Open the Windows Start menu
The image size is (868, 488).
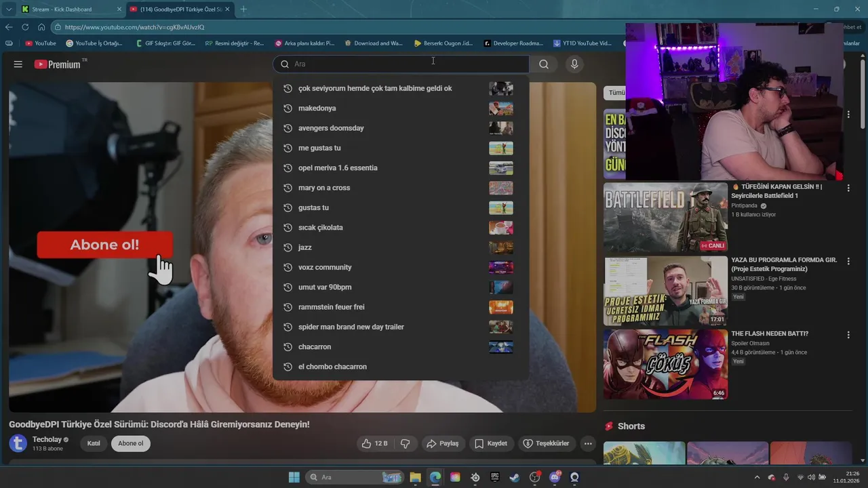click(294, 477)
